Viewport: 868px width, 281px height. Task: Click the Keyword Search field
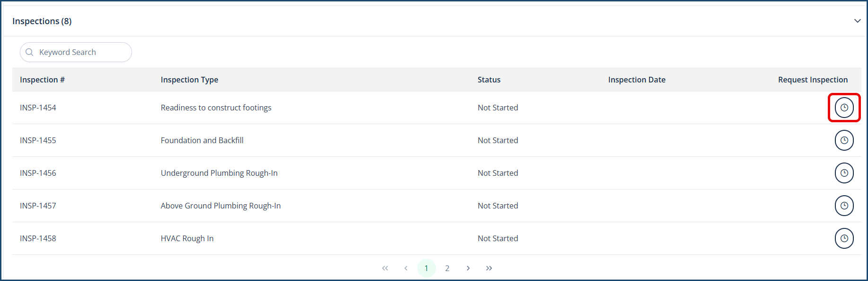click(x=80, y=52)
